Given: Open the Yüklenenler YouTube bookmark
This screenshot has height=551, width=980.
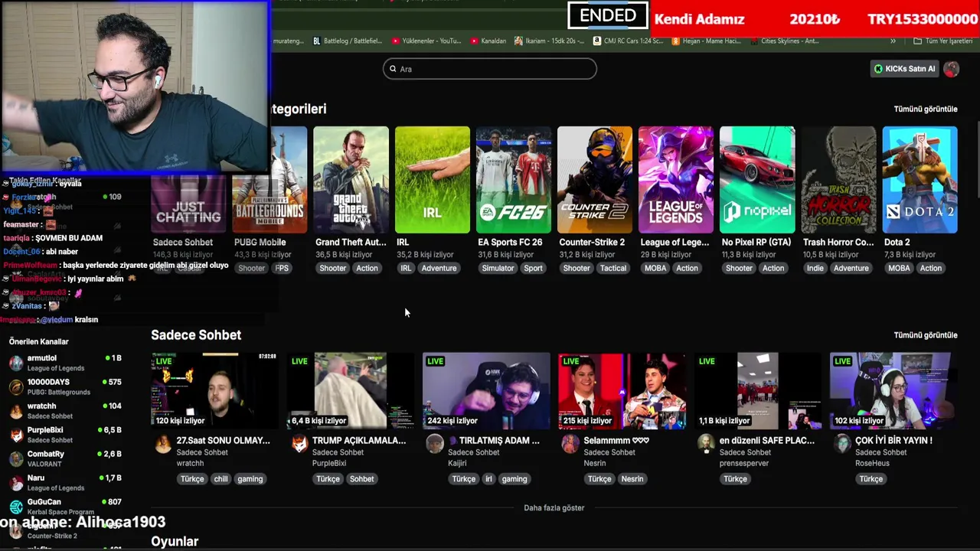Looking at the screenshot, I should [426, 41].
